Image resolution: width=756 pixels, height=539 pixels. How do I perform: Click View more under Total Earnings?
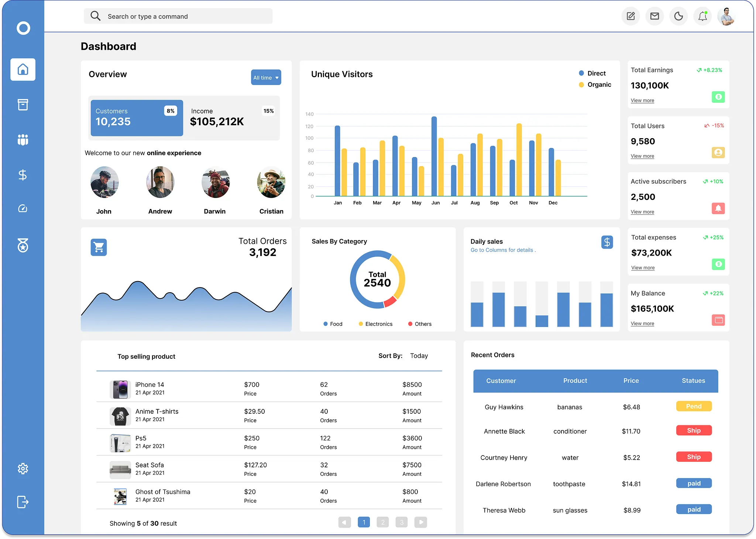point(642,100)
